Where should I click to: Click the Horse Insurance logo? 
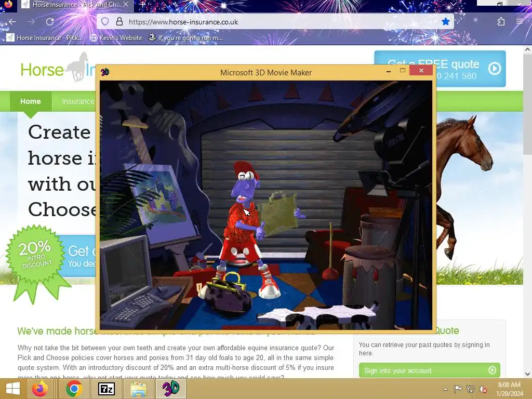click(x=58, y=68)
